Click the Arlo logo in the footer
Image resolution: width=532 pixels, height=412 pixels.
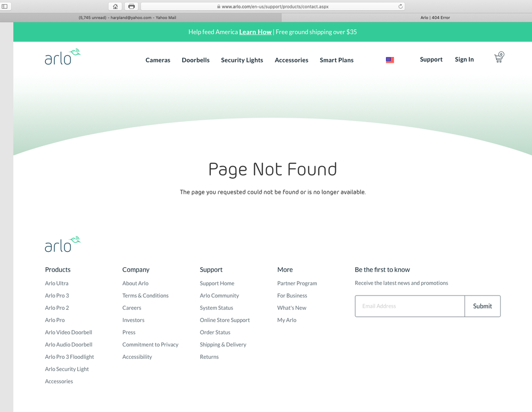click(x=63, y=244)
